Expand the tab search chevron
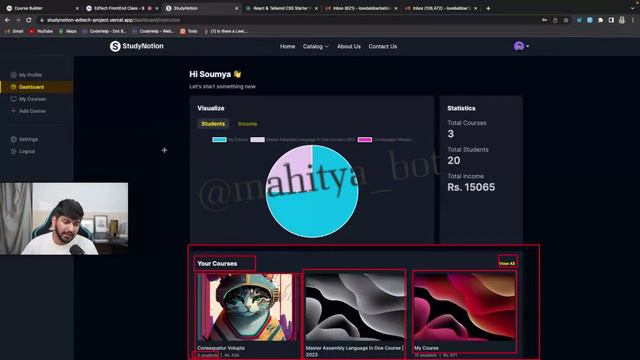Image resolution: width=640 pixels, height=360 pixels. 632,8
